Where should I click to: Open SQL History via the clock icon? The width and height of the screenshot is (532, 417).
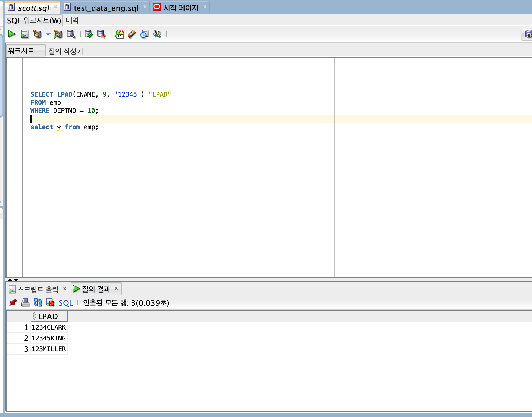(144, 34)
